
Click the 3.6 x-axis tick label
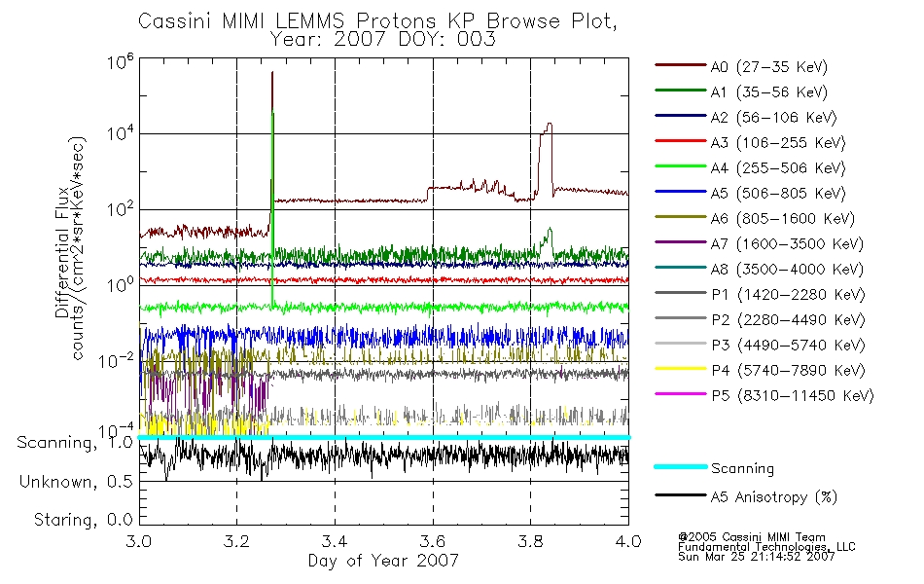pos(433,541)
